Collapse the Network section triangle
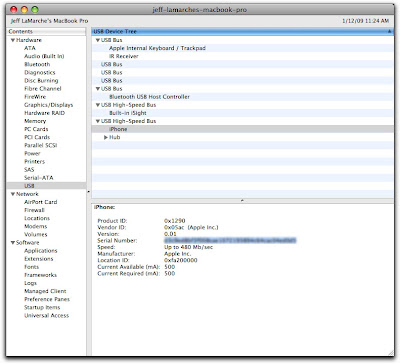 (13, 194)
